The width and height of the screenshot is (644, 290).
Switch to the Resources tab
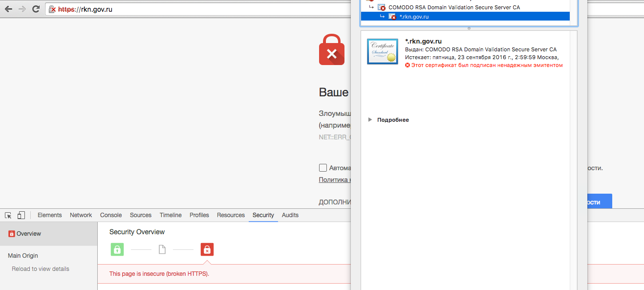pyautogui.click(x=231, y=215)
